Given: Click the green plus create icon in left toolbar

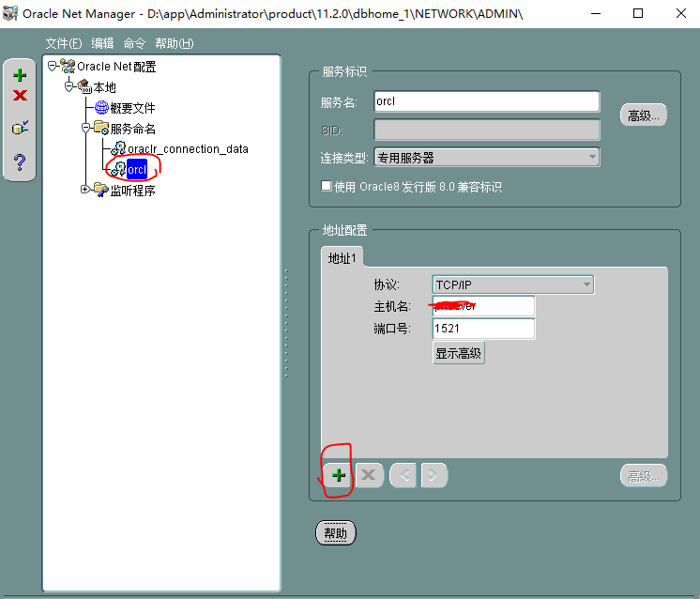Looking at the screenshot, I should click(20, 76).
